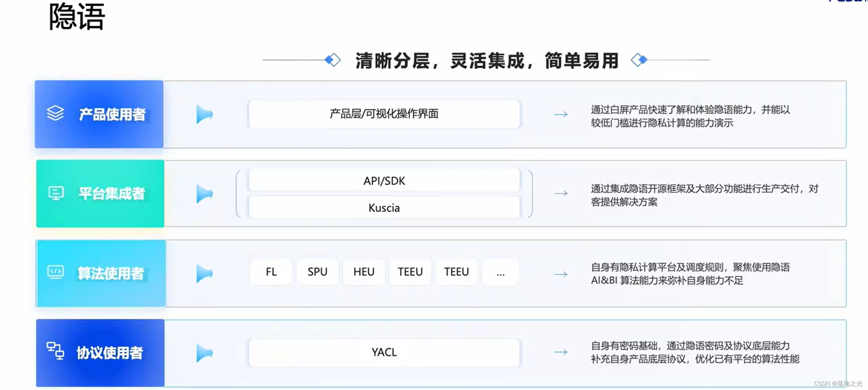Select the 算法使用者 light blue card
Image resolution: width=868 pixels, height=390 pixels.
tap(101, 273)
